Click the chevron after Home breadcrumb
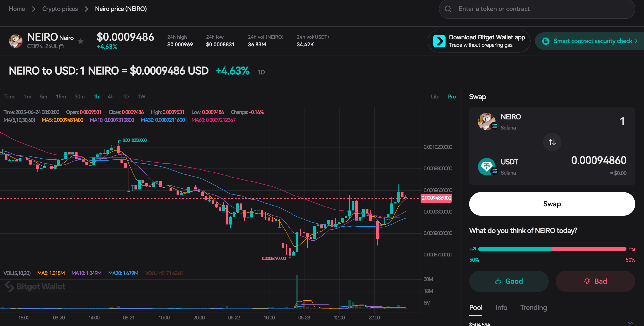 pos(34,9)
